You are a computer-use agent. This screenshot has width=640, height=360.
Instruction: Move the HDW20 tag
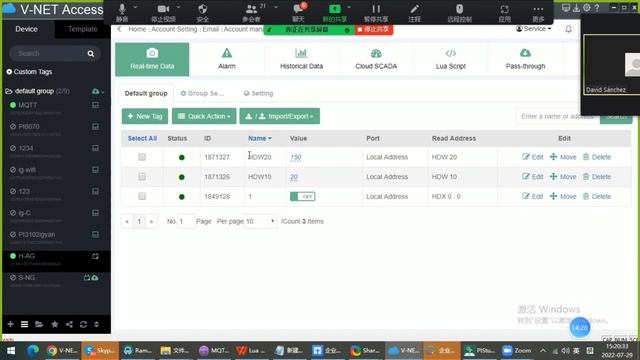[x=563, y=157]
